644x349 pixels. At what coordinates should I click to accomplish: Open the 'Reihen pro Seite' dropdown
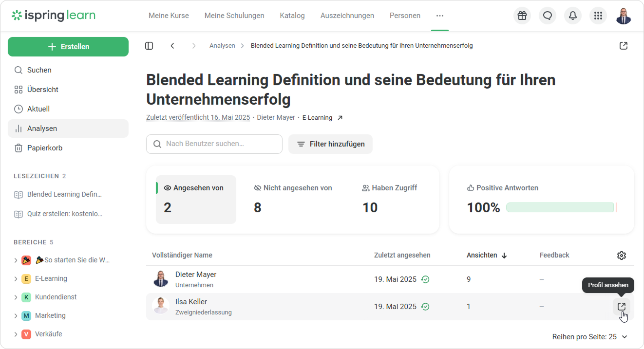(x=590, y=337)
